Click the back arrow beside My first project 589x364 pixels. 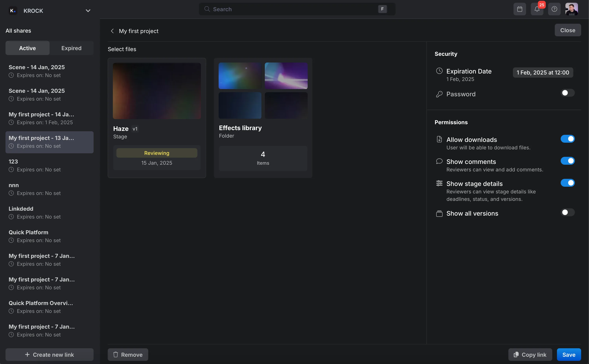pos(112,31)
